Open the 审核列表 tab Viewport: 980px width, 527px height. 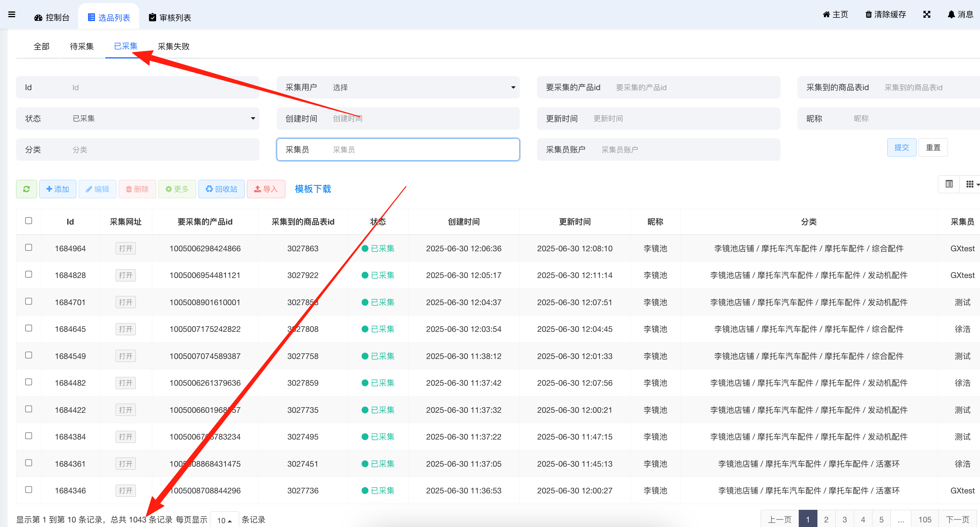tap(170, 18)
